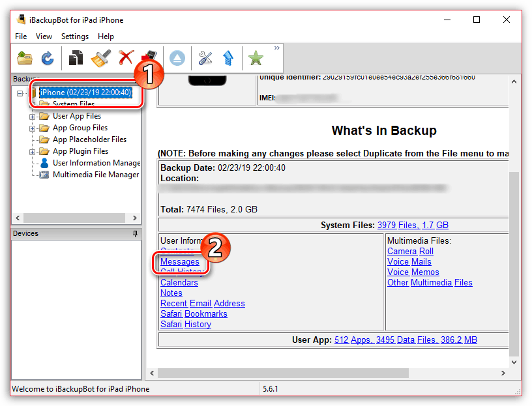The width and height of the screenshot is (532, 406).
Task: Open the View menu
Action: [44, 36]
